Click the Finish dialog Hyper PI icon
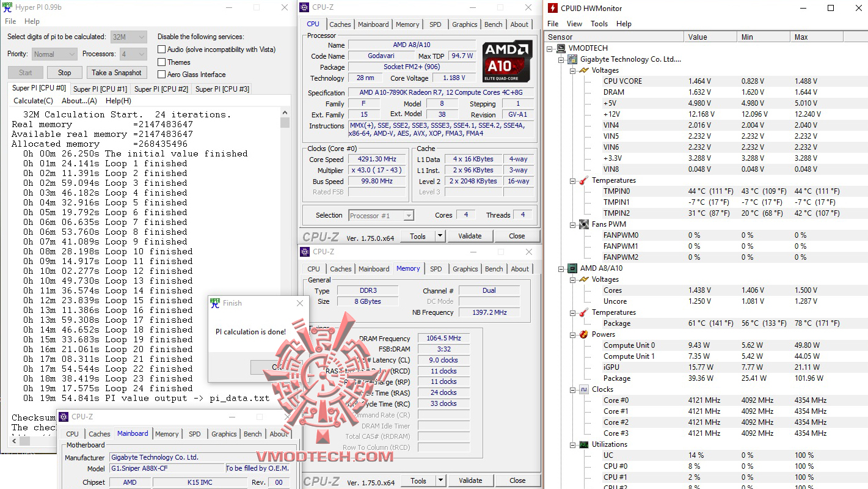This screenshot has width=868, height=489. click(x=215, y=303)
